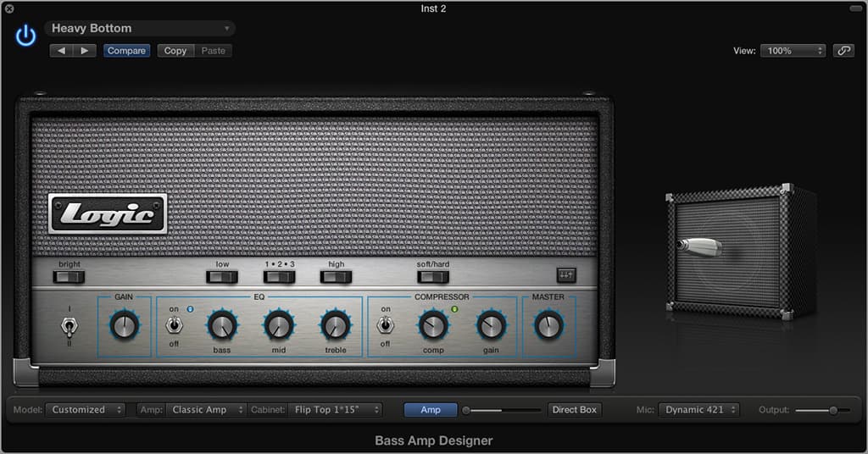Click the bass EQ knob
The width and height of the screenshot is (868, 454).
pos(222,325)
